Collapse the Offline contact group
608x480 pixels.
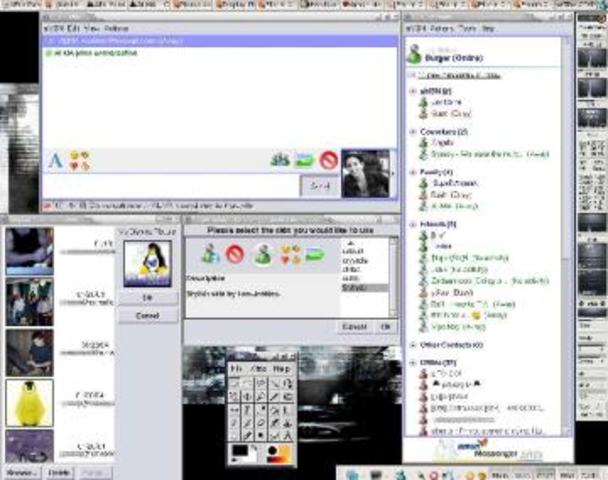point(413,363)
